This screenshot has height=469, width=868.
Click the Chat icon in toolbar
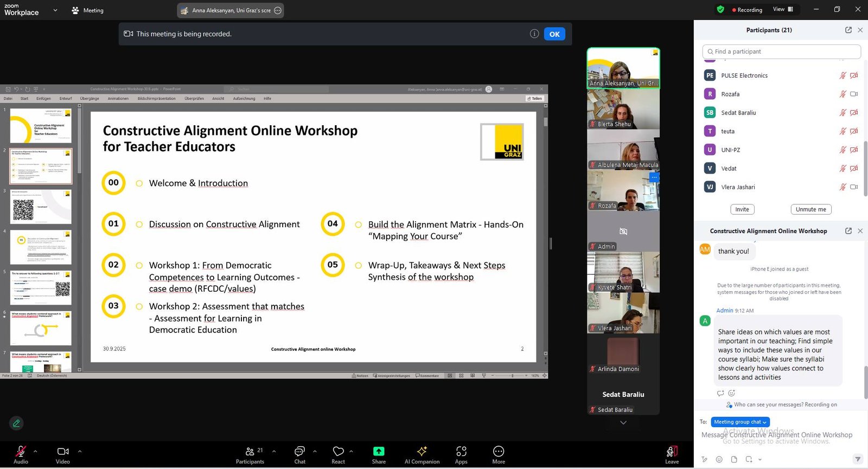(299, 452)
